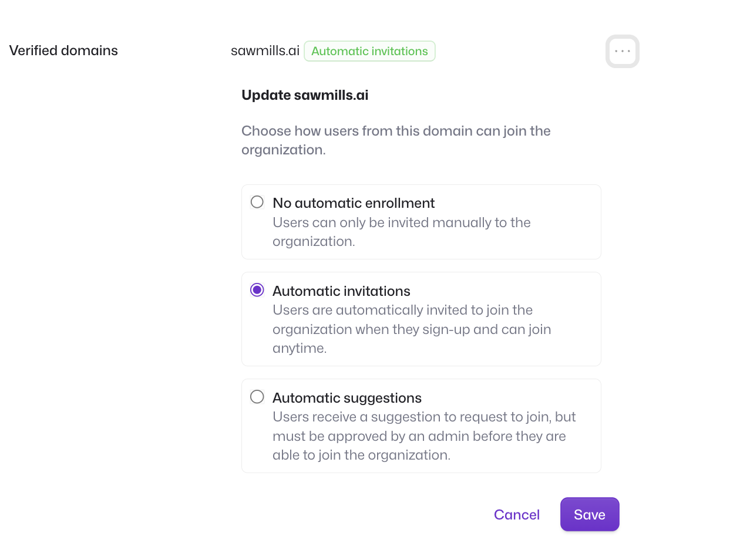Image resolution: width=740 pixels, height=560 pixels.
Task: Click the green Automatic invitations badge
Action: (369, 51)
